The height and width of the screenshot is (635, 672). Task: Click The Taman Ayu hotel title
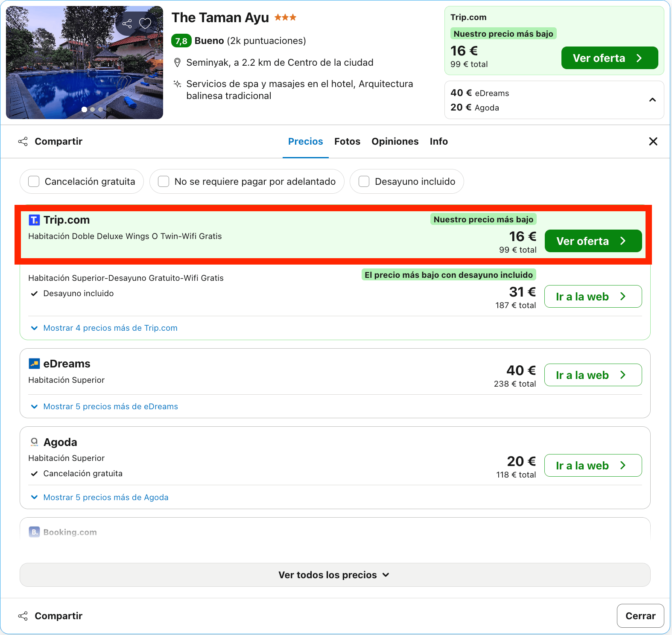220,17
